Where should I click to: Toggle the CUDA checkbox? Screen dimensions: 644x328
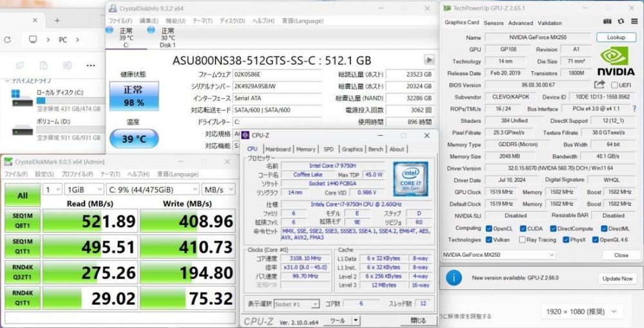(x=523, y=228)
